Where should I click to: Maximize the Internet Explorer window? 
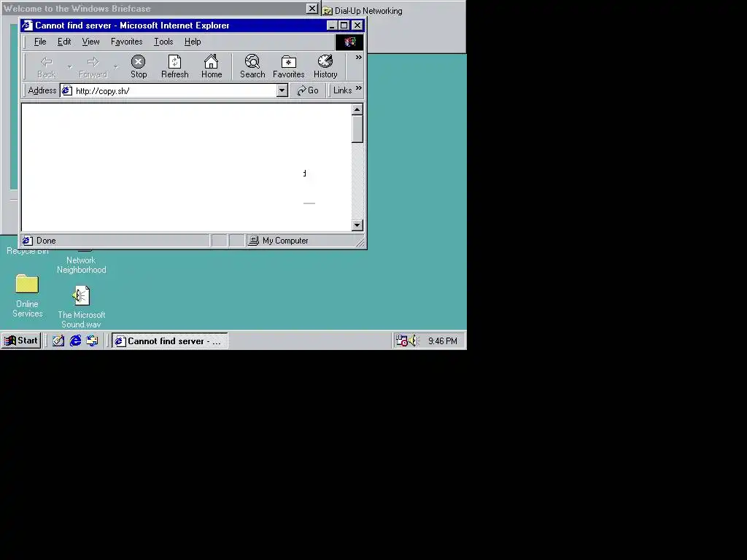tap(344, 26)
